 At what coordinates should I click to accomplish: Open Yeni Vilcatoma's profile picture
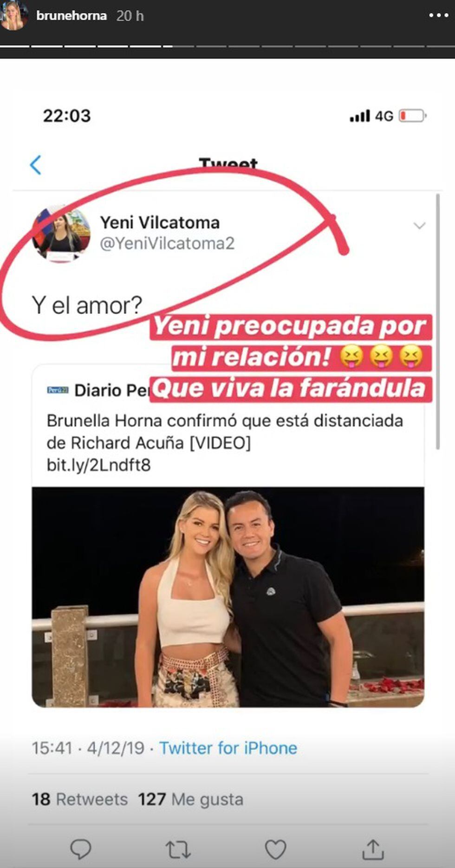[61, 234]
